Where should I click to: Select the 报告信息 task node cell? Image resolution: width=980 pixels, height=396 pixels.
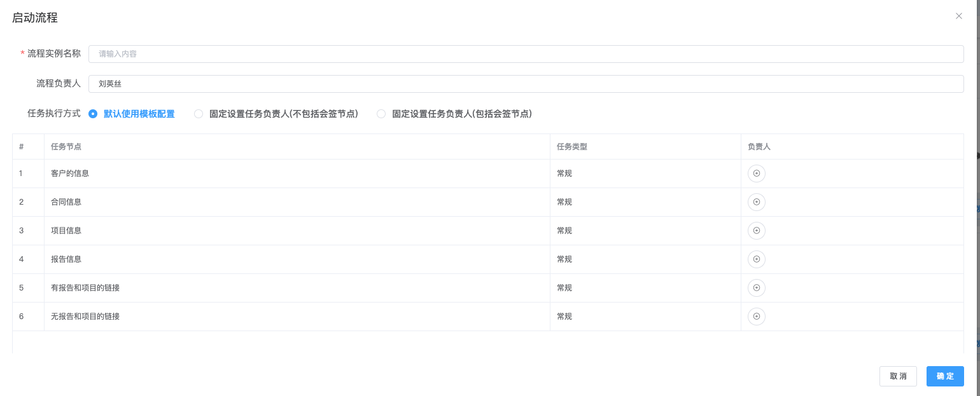click(x=297, y=259)
